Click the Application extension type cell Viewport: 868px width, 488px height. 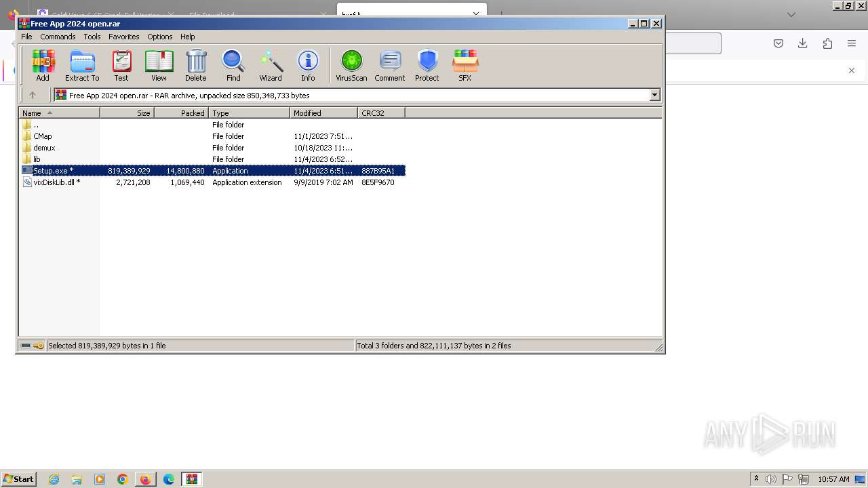(x=247, y=182)
